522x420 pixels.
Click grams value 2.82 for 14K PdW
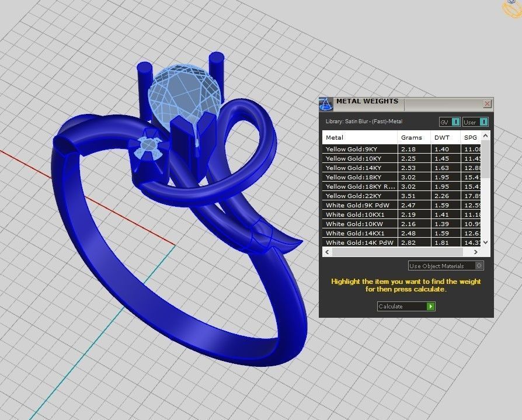pyautogui.click(x=408, y=242)
